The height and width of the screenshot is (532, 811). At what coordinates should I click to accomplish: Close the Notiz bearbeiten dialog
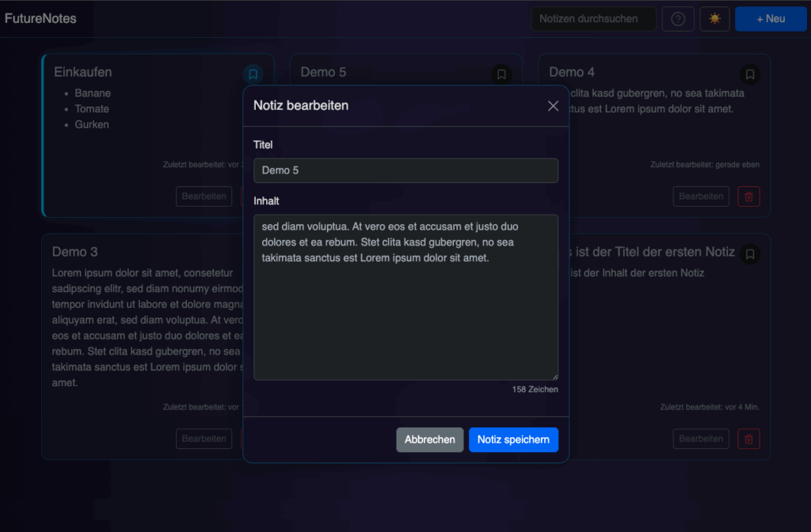coord(553,105)
